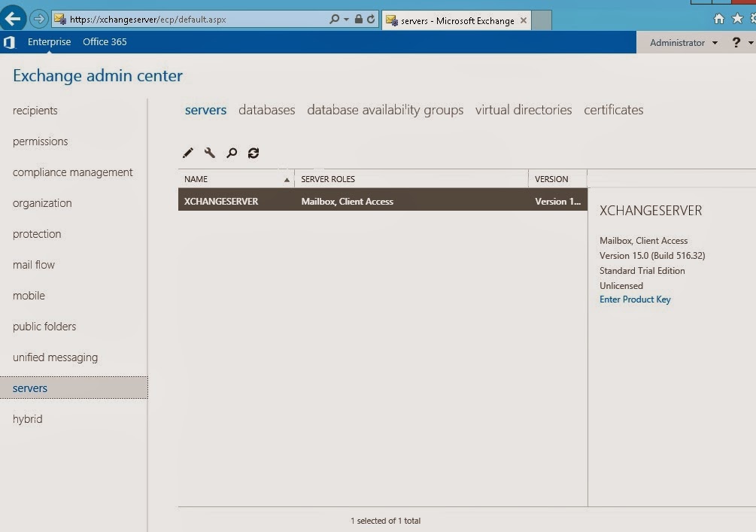Viewport: 756px width, 532px height.
Task: Open the Help dropdown arrow
Action: (751, 43)
